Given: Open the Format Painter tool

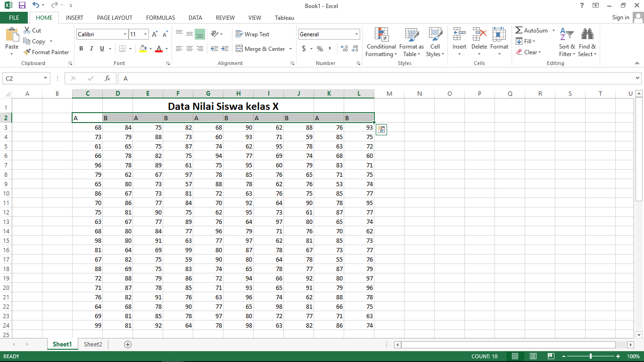Looking at the screenshot, I should point(46,52).
